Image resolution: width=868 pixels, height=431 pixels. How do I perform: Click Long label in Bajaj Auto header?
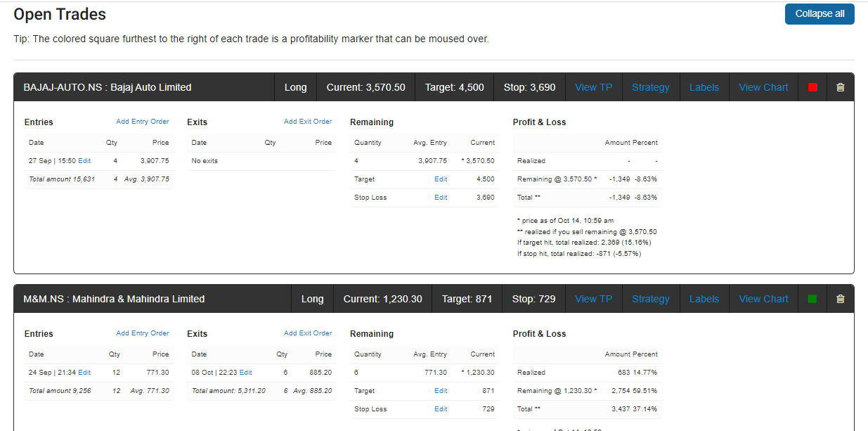coord(295,87)
